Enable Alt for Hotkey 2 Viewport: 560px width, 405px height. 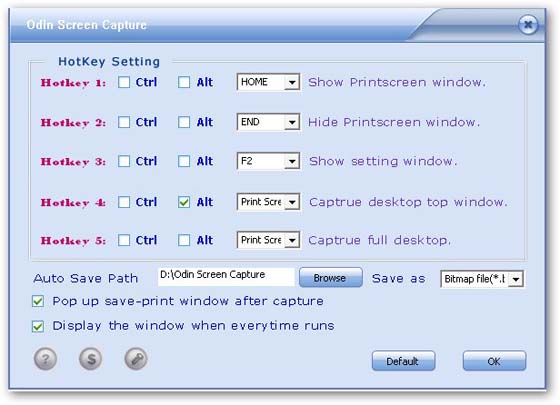184,122
